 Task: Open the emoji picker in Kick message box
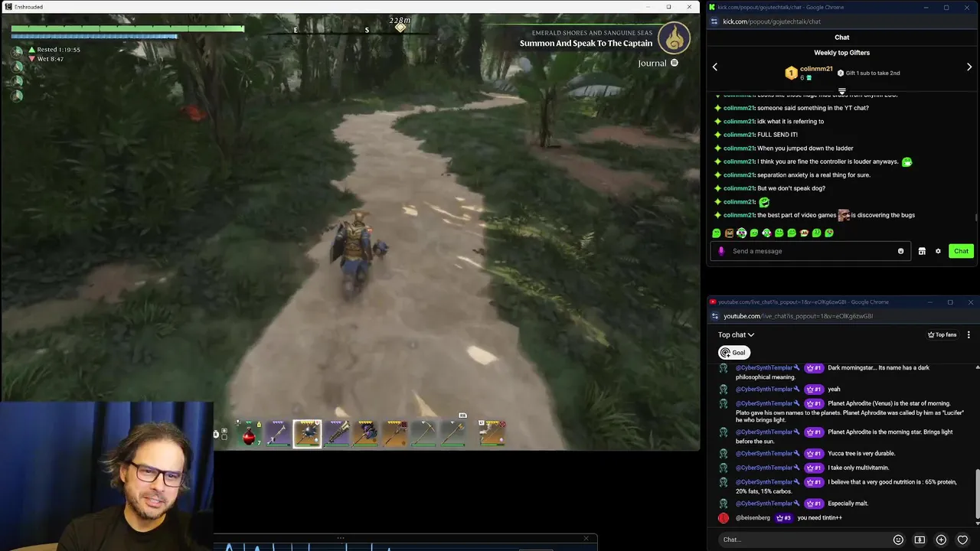click(900, 251)
